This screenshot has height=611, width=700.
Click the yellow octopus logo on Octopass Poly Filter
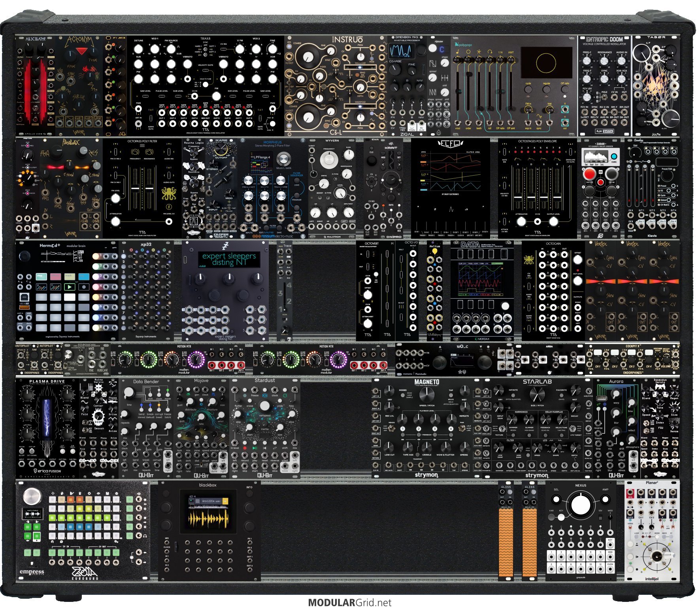pyautogui.click(x=169, y=194)
